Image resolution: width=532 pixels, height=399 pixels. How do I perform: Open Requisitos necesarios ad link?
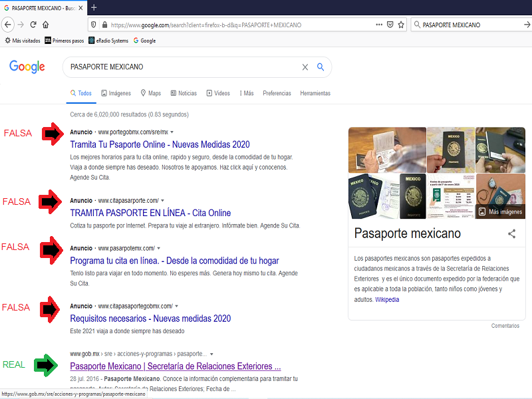tap(150, 319)
